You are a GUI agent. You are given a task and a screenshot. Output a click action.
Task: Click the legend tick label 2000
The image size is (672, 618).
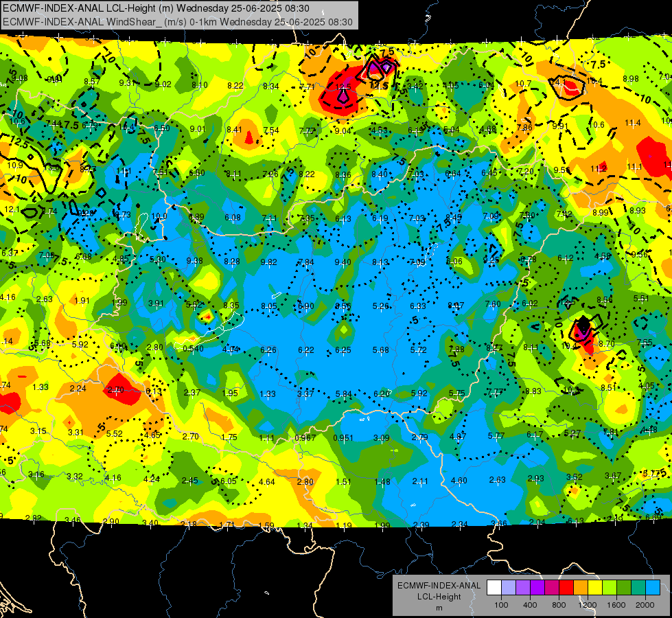(645, 605)
